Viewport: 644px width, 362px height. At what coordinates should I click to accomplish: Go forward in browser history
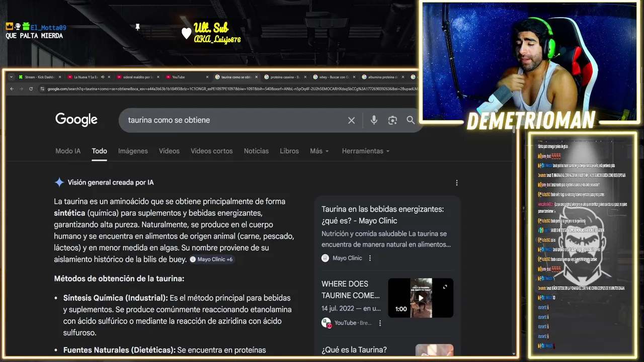[21, 89]
